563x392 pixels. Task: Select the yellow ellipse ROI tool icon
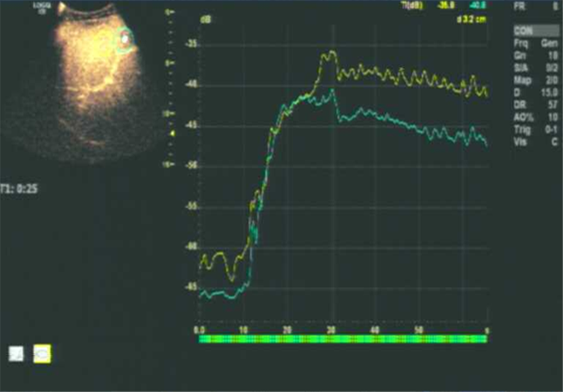pyautogui.click(x=42, y=353)
